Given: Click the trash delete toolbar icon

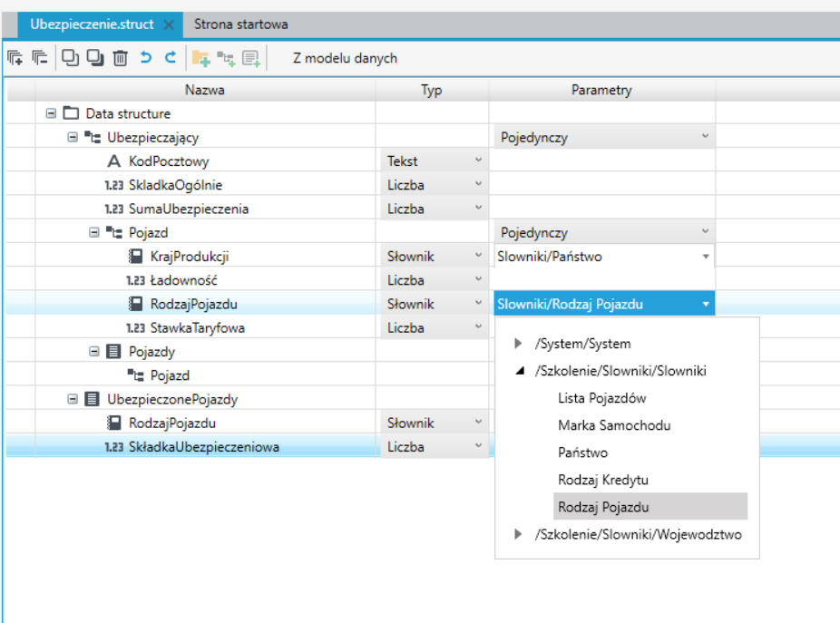Looking at the screenshot, I should tap(121, 58).
